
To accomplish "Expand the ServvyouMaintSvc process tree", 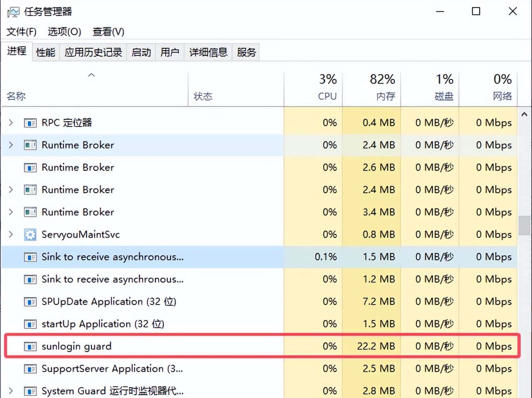I will pos(10,234).
